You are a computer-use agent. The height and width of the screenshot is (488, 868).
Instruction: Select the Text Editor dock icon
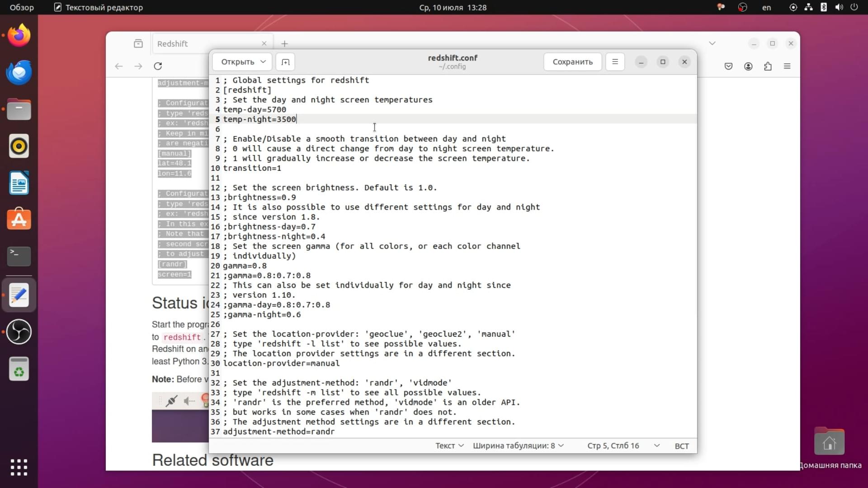19,295
